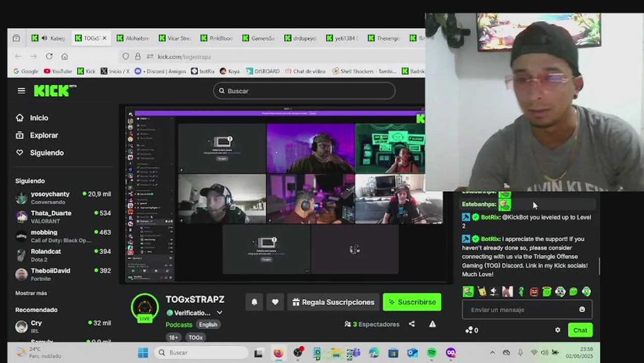Open Rolandcat channel in sidebar
This screenshot has width=644, height=363.
pyautogui.click(x=63, y=255)
